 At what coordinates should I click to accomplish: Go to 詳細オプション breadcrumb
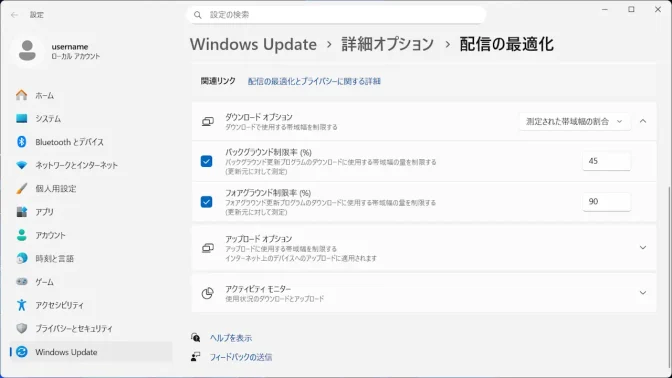[387, 44]
